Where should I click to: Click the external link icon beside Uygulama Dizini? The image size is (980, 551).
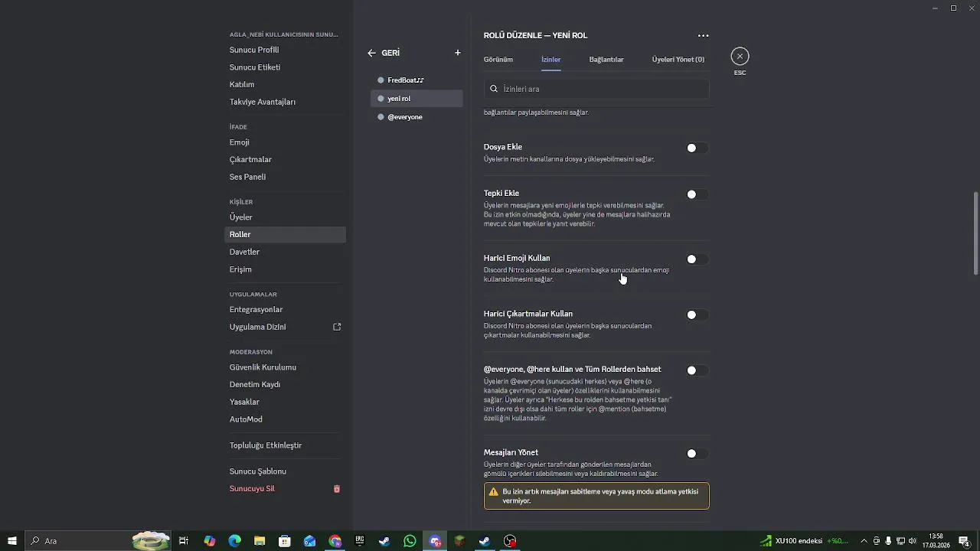(337, 327)
